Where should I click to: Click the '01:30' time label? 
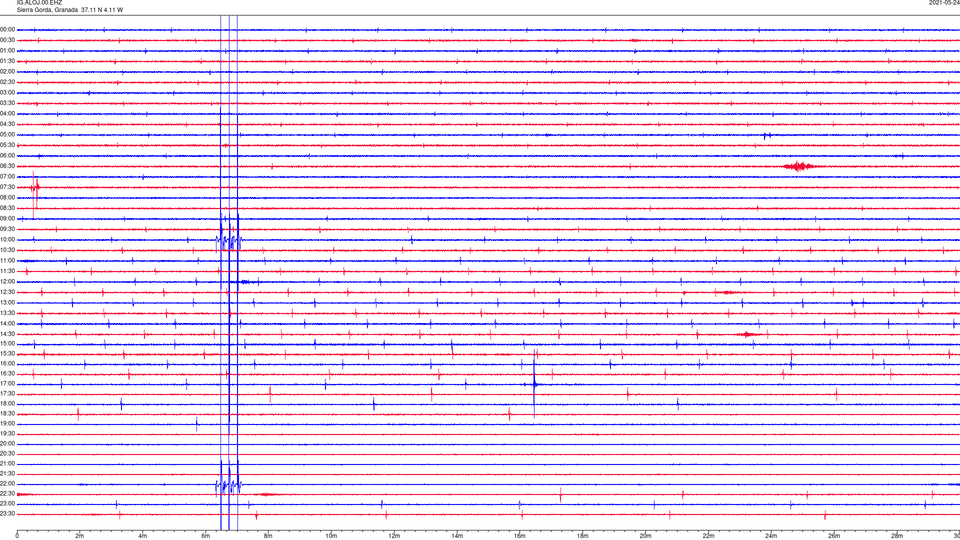click(7, 61)
